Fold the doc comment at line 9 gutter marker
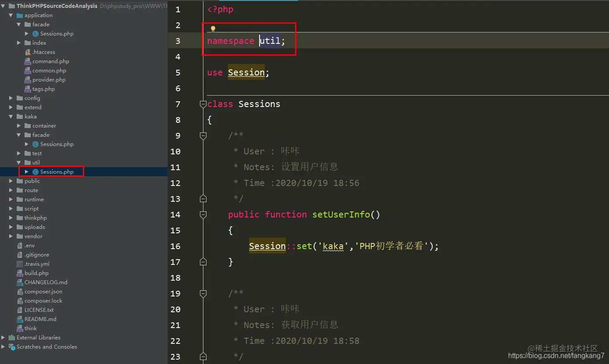 [x=203, y=136]
